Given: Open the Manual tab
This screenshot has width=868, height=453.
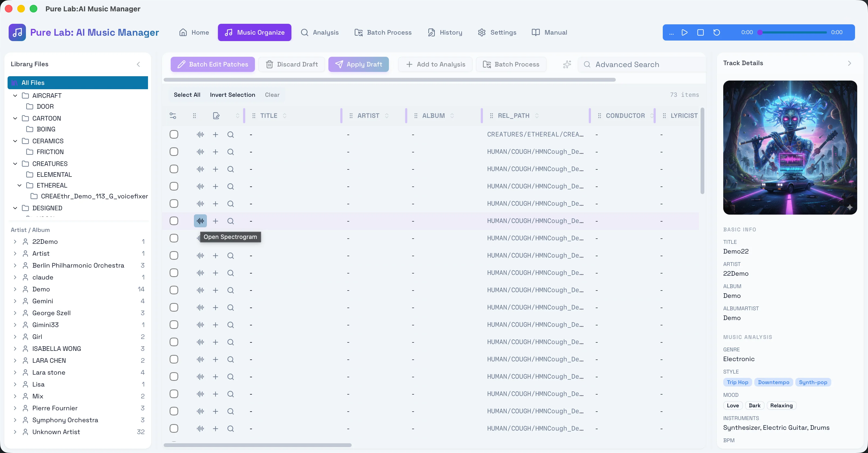Looking at the screenshot, I should click(x=549, y=32).
